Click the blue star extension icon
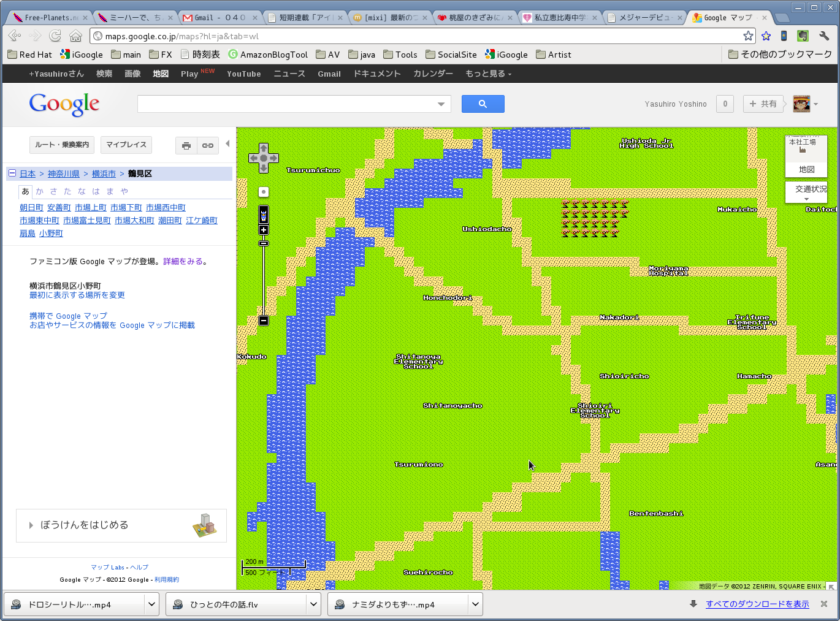Image resolution: width=840 pixels, height=621 pixels. coord(766,36)
